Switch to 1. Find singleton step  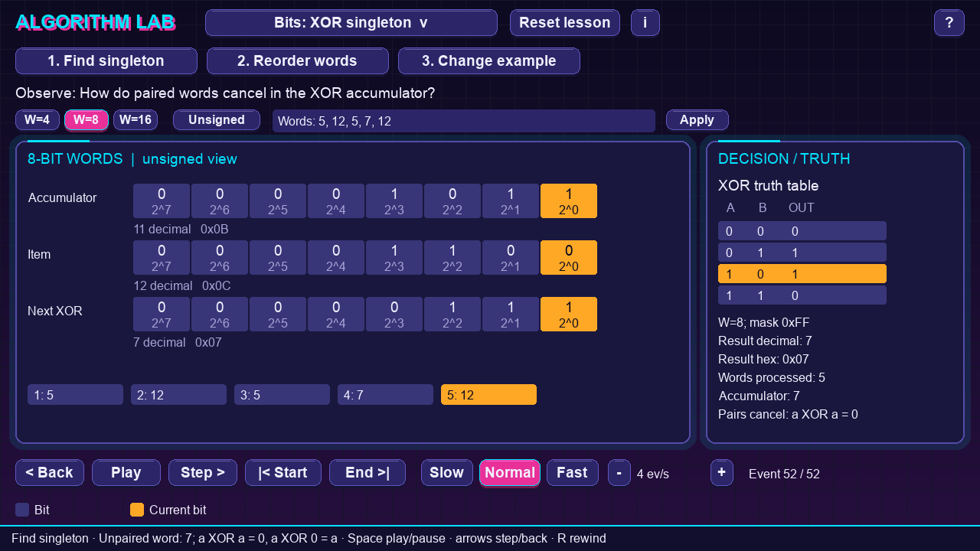106,61
